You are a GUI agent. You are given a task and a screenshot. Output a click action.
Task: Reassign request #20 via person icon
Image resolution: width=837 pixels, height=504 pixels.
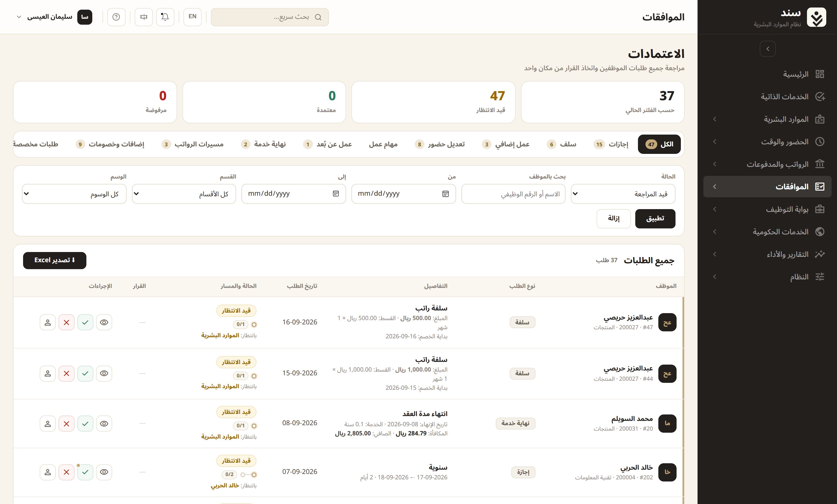tap(47, 424)
